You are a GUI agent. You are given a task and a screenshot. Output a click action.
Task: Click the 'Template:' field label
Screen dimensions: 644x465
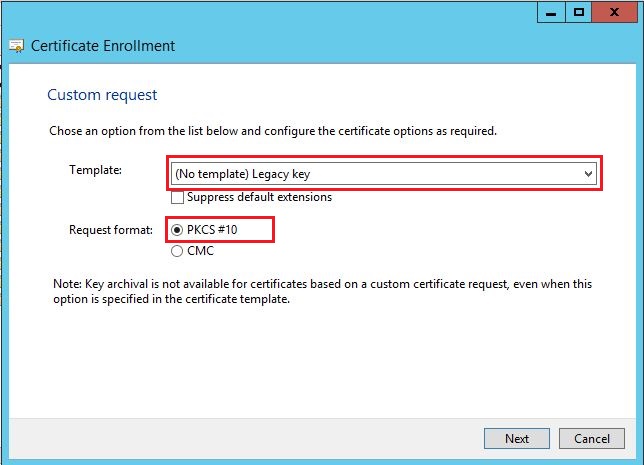click(x=94, y=170)
